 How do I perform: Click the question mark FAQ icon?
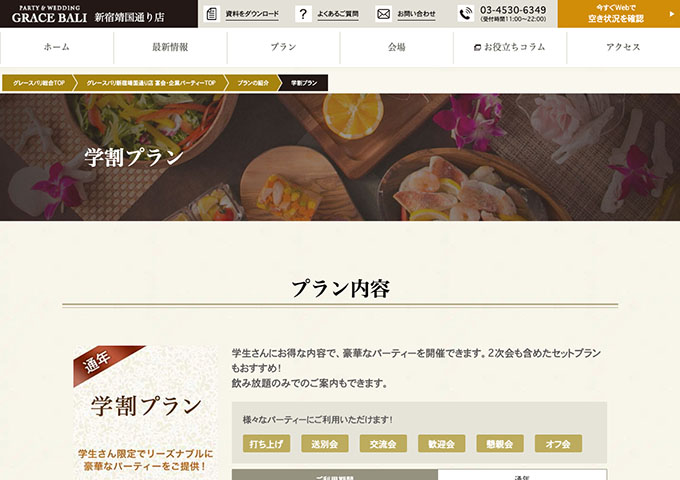pyautogui.click(x=303, y=14)
